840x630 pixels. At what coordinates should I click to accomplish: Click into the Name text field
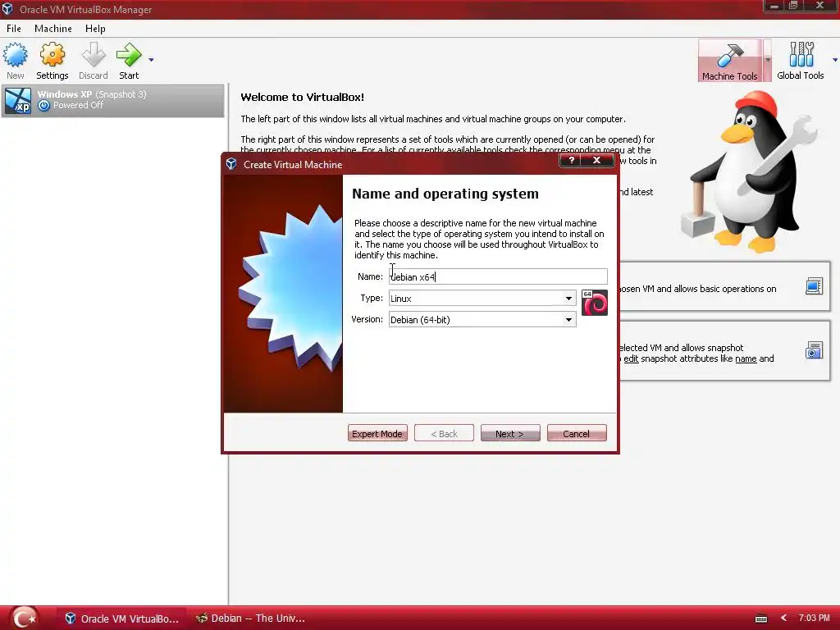tap(498, 276)
